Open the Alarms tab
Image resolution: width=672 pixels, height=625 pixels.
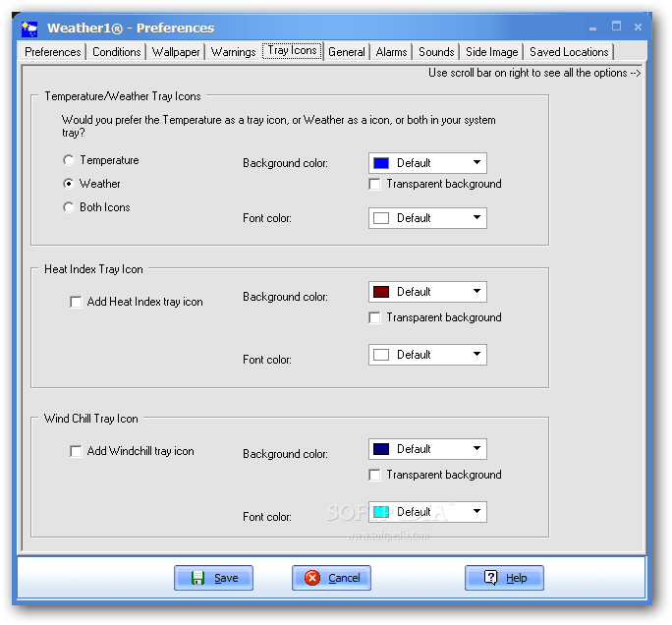click(x=392, y=52)
